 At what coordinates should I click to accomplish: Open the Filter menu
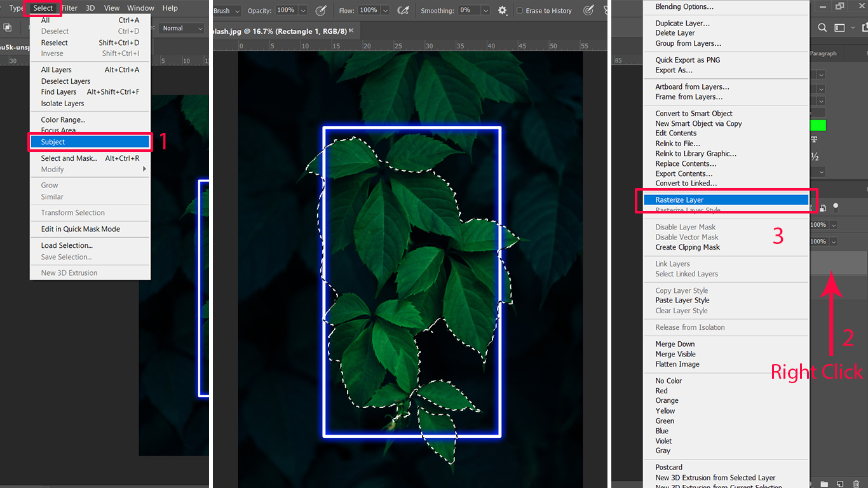pos(69,8)
